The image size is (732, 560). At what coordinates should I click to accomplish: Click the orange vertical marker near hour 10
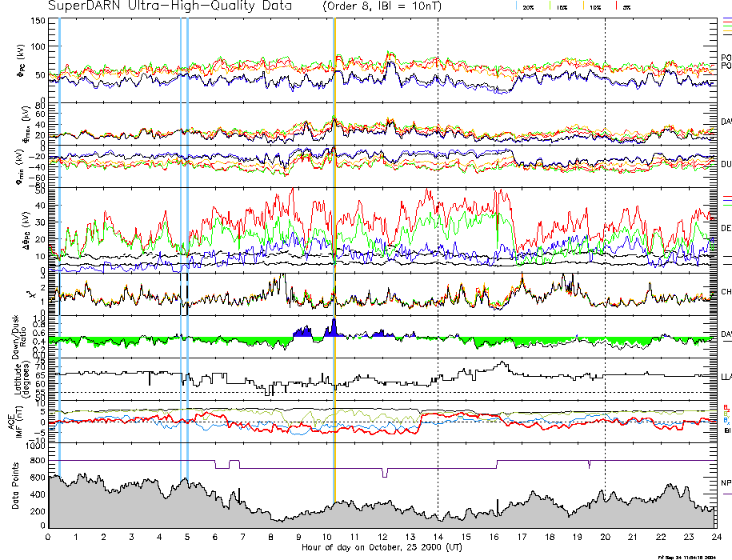[334, 240]
